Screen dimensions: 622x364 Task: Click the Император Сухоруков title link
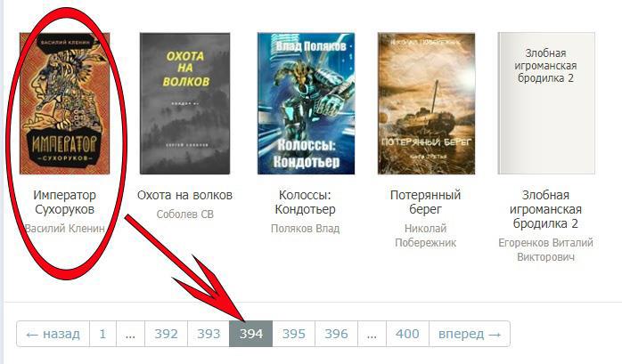(x=65, y=202)
